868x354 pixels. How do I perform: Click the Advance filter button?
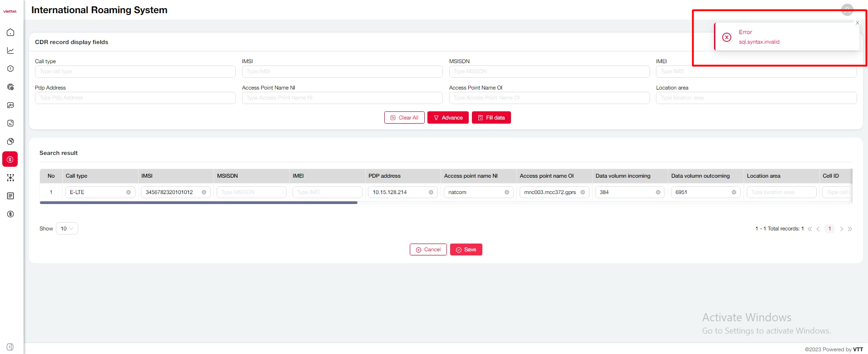tap(448, 118)
